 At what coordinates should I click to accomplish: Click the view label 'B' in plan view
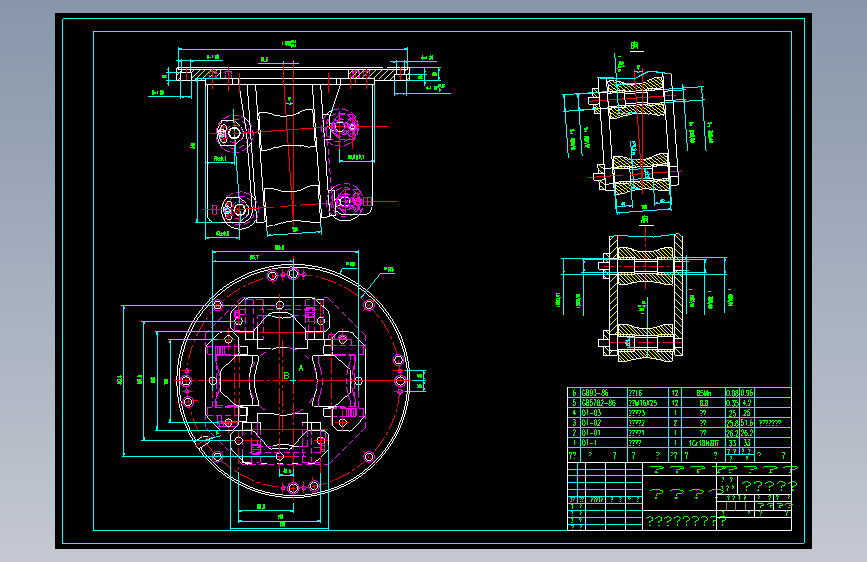286,376
